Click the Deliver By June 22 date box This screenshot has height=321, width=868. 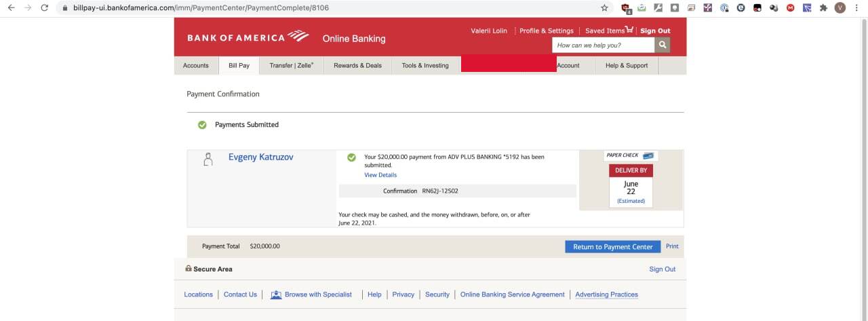click(x=631, y=185)
